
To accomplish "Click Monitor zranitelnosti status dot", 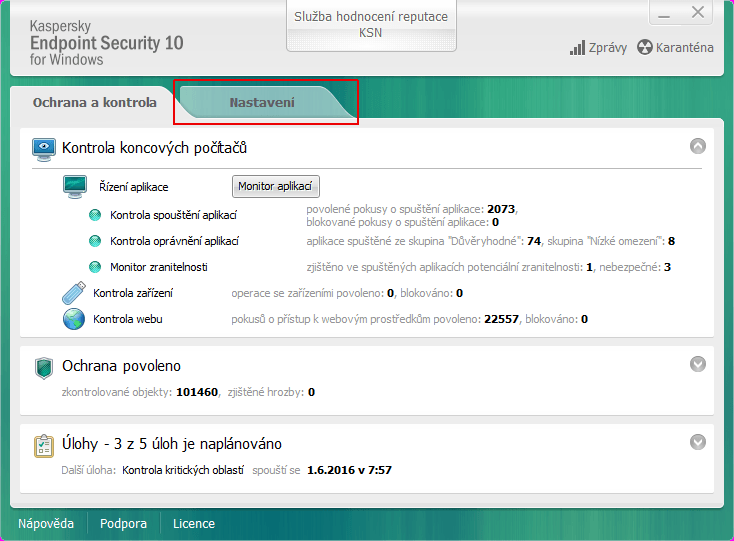I will [95, 267].
